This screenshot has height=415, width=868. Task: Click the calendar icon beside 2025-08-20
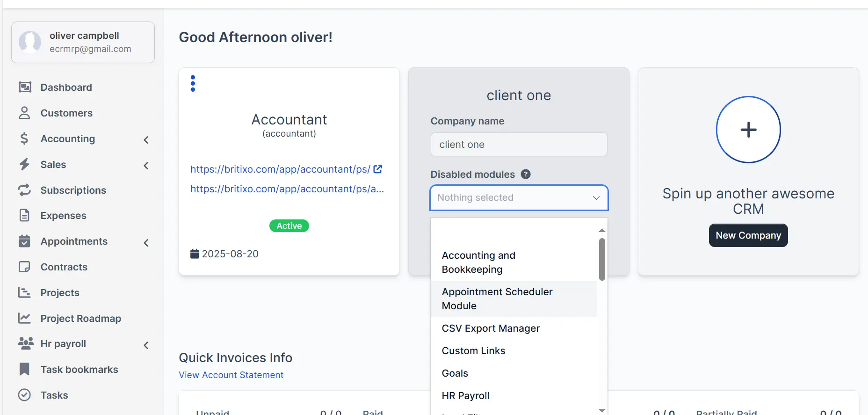195,254
